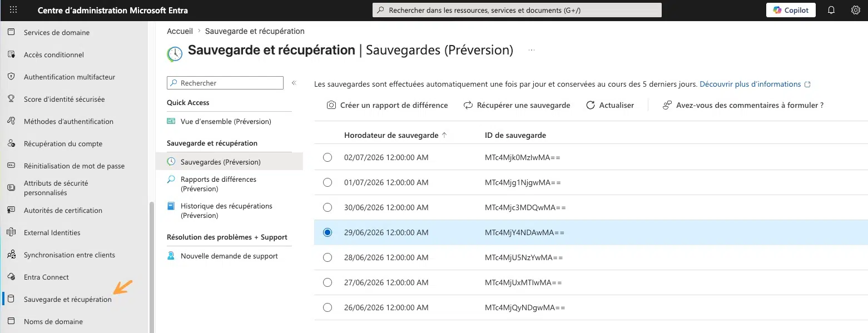Screen dimensions: 868x333
Task: Click the Attributs de sécurité personnalisés icon
Action: coord(11,188)
